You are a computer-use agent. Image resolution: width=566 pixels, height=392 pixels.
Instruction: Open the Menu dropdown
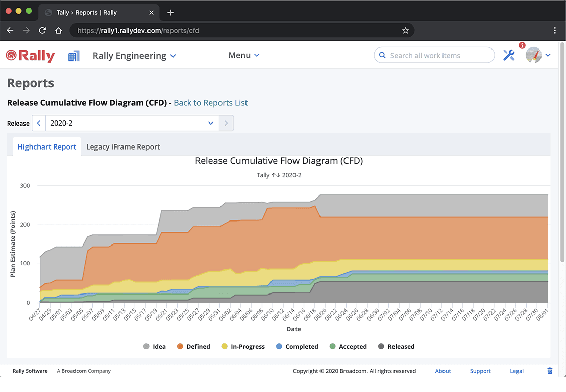[x=244, y=55]
